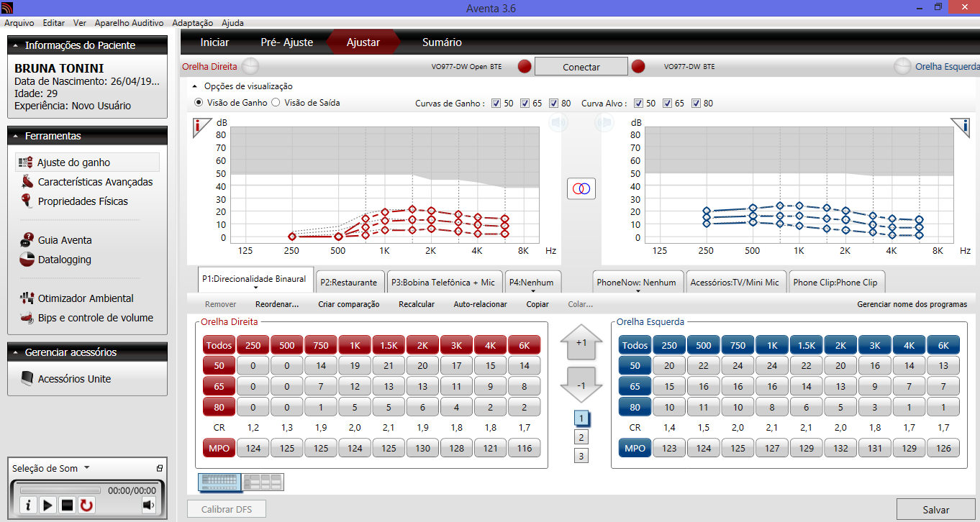Select Visão de Ganho radio button

199,103
